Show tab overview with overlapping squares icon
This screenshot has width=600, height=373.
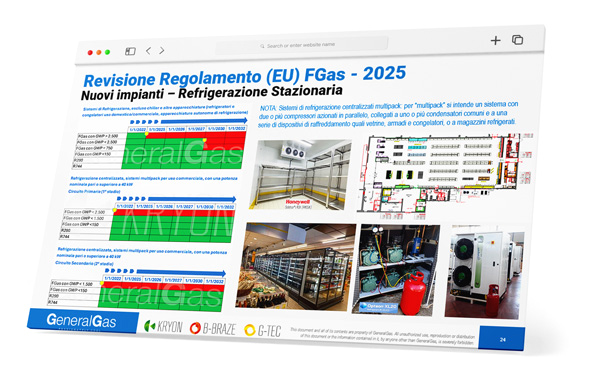click(x=517, y=39)
